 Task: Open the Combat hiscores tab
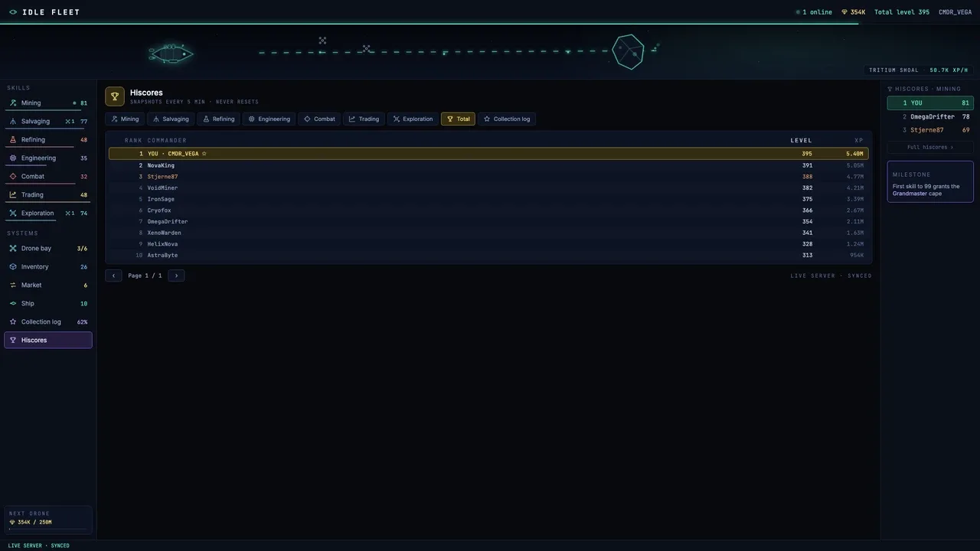pyautogui.click(x=320, y=119)
